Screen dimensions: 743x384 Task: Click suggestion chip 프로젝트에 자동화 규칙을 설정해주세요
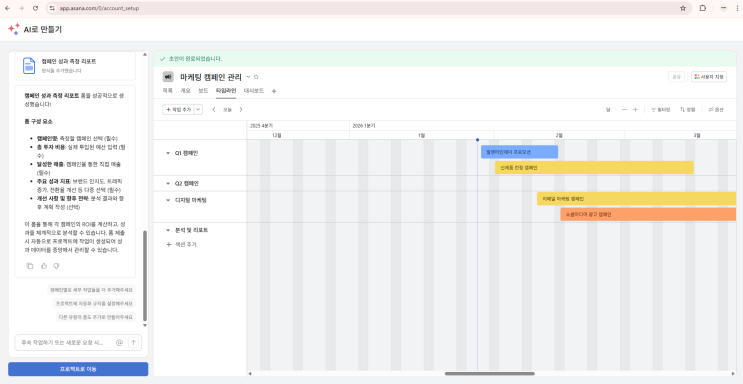94,303
